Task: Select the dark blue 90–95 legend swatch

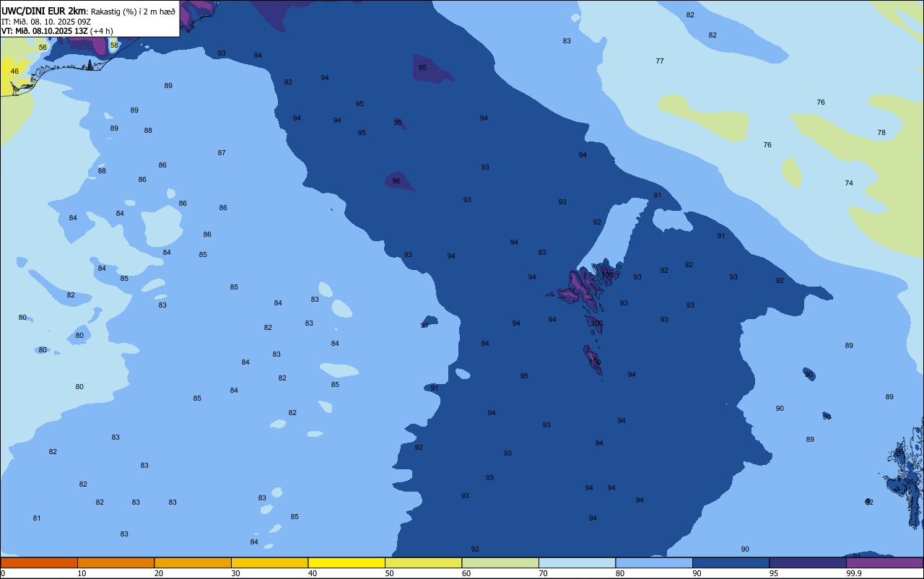Action: coord(731,562)
